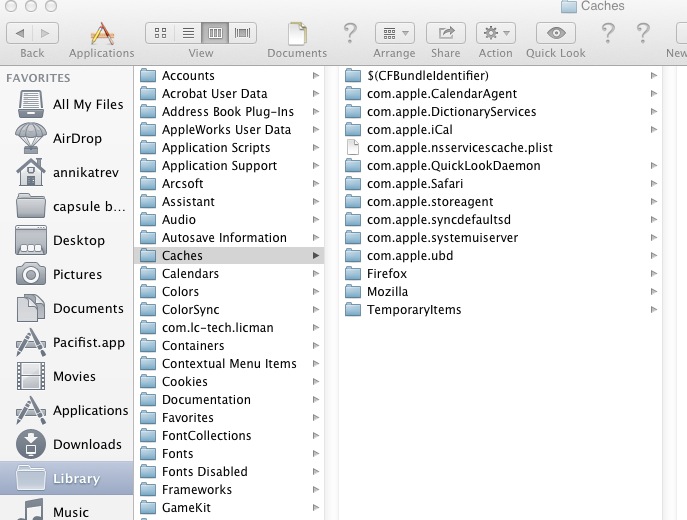Expand arrow next to Arcsoft
687x520 pixels.
[x=315, y=184]
